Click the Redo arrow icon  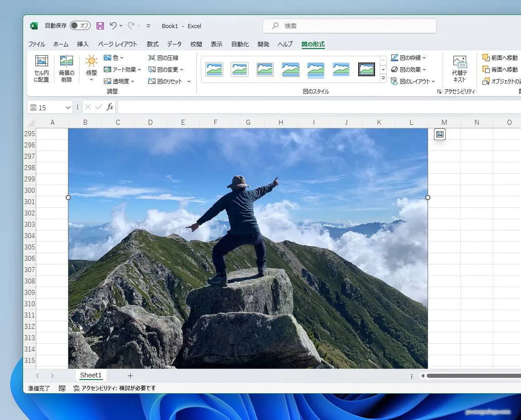[131, 25]
